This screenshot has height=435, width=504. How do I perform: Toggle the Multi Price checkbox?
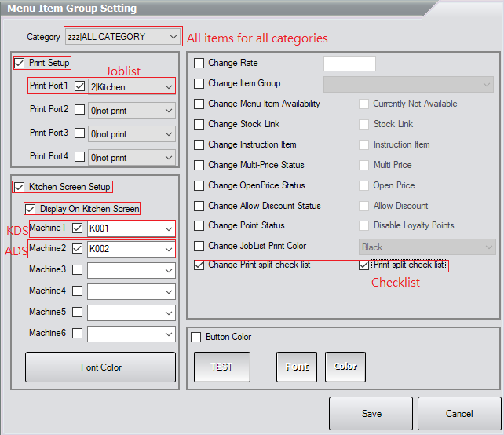[363, 165]
